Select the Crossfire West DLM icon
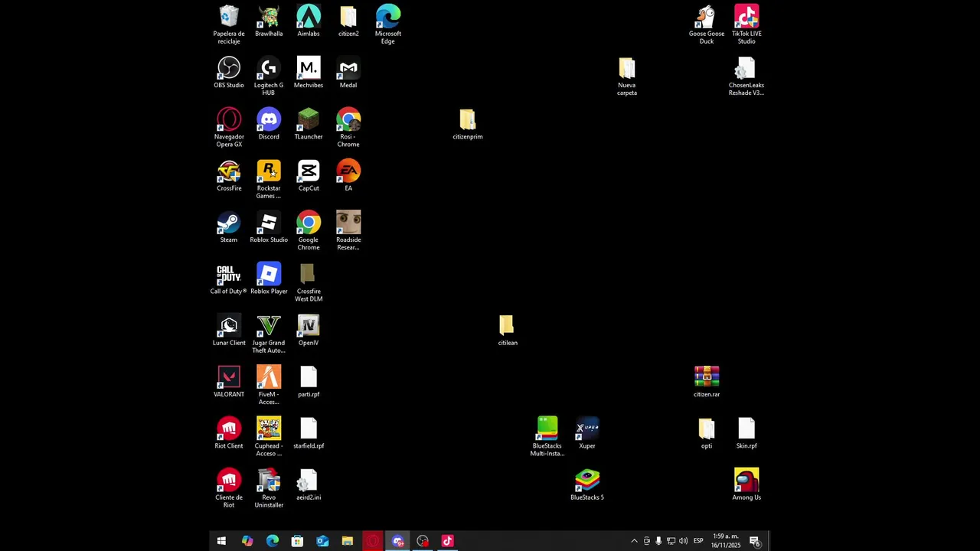 click(309, 282)
